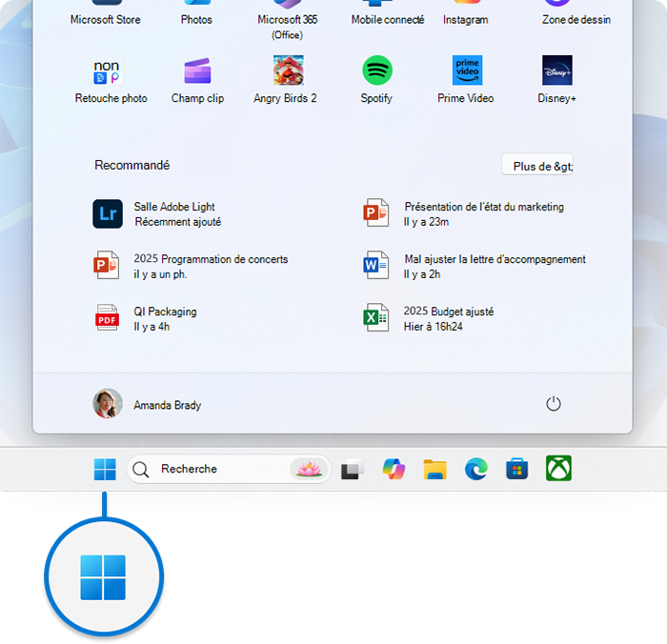
Task: Click the Plus de button
Action: pos(537,165)
